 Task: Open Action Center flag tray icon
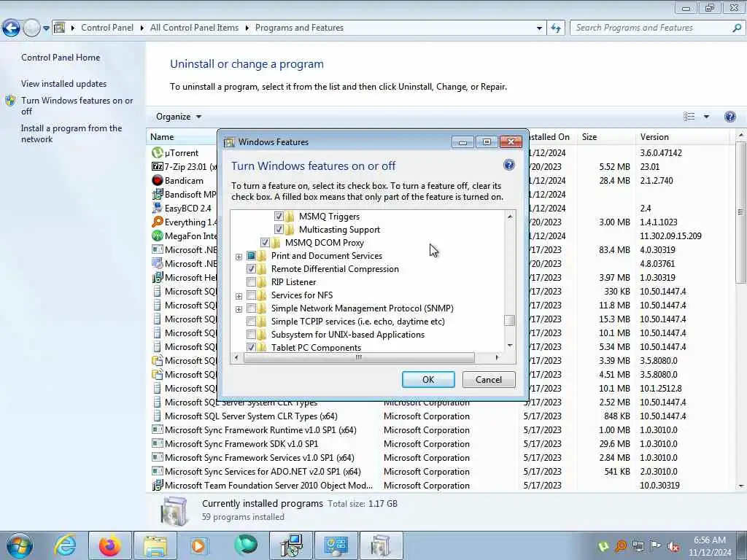(x=656, y=547)
